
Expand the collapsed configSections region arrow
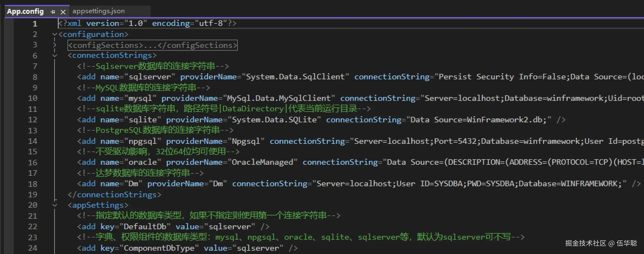click(55, 45)
